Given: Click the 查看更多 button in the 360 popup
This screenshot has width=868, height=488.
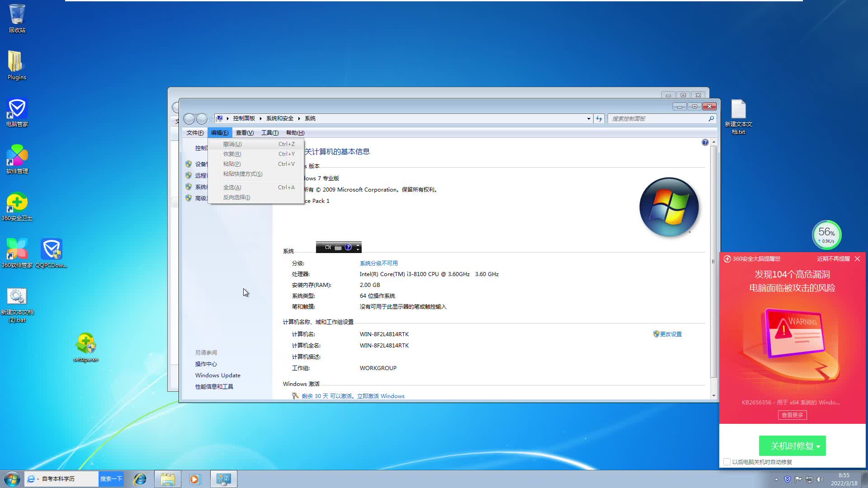Looking at the screenshot, I should point(792,415).
